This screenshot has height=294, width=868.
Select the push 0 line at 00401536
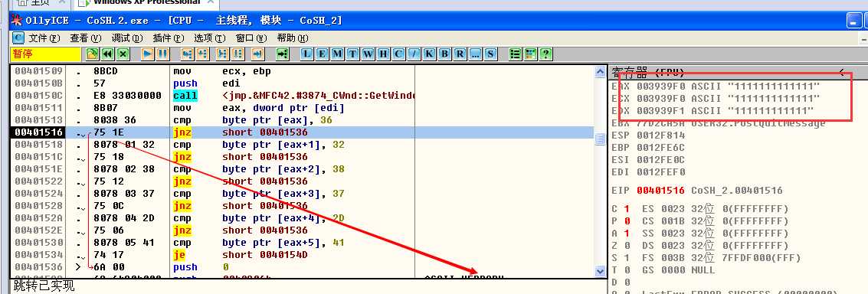tap(302, 267)
